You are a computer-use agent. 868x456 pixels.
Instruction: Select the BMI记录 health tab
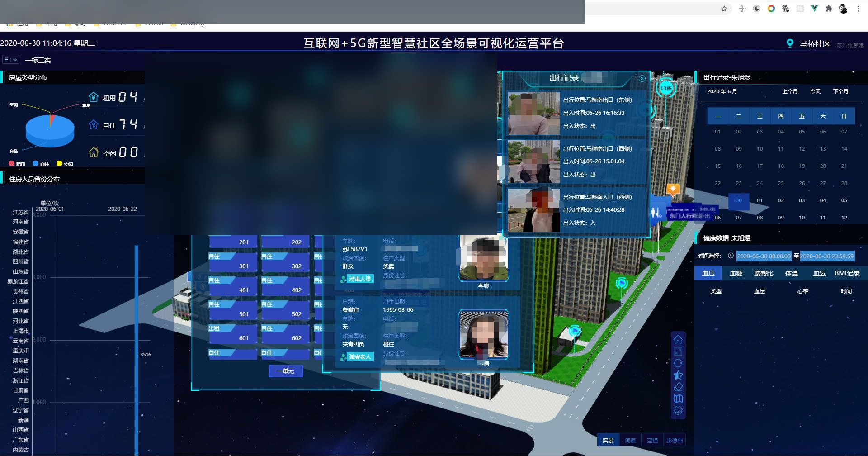point(847,273)
